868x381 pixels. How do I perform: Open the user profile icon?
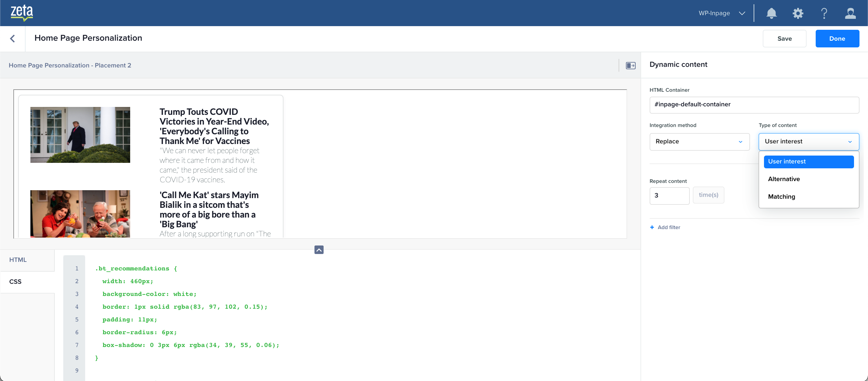(x=850, y=13)
